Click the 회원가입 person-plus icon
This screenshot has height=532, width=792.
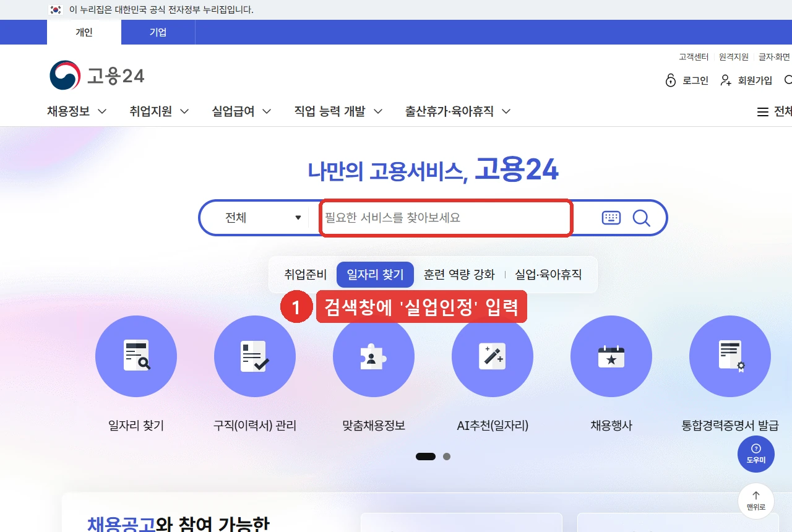click(x=726, y=80)
